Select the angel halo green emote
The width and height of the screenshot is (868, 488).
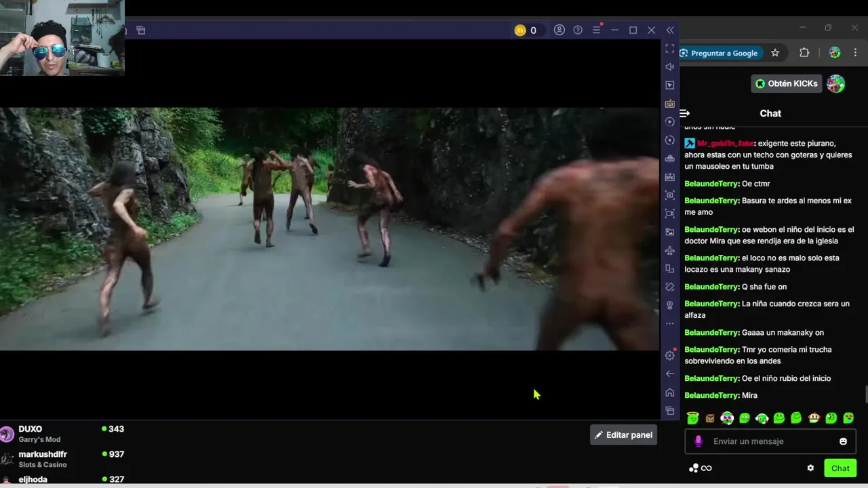click(692, 418)
